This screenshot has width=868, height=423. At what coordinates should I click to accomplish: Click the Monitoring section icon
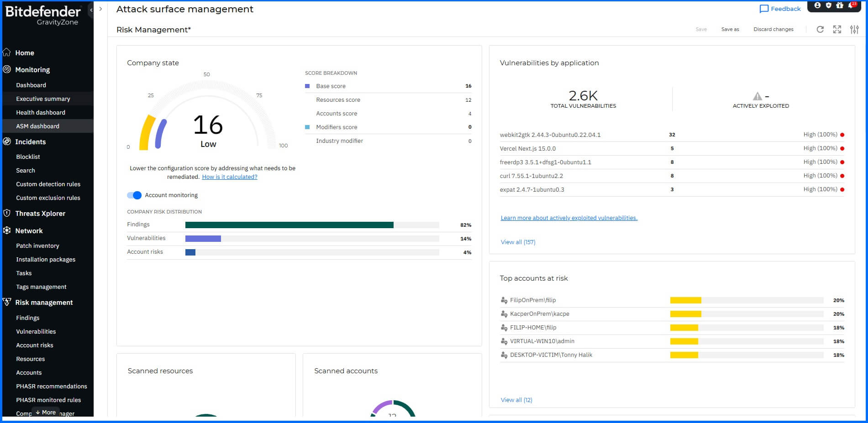[7, 69]
